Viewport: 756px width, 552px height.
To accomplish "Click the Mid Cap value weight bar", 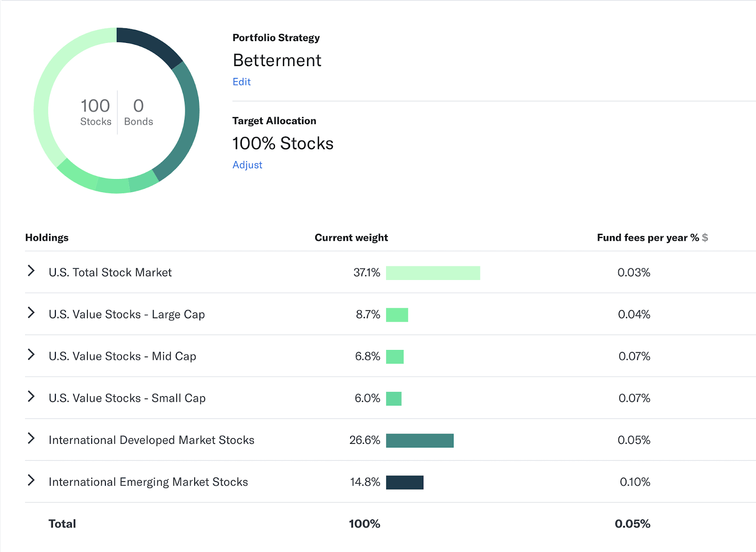I will point(395,357).
